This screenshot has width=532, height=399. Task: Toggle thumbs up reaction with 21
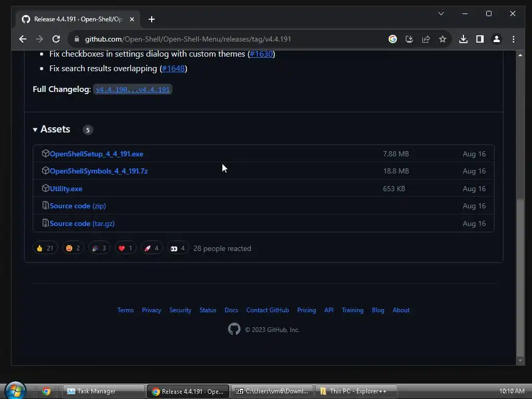pos(45,248)
